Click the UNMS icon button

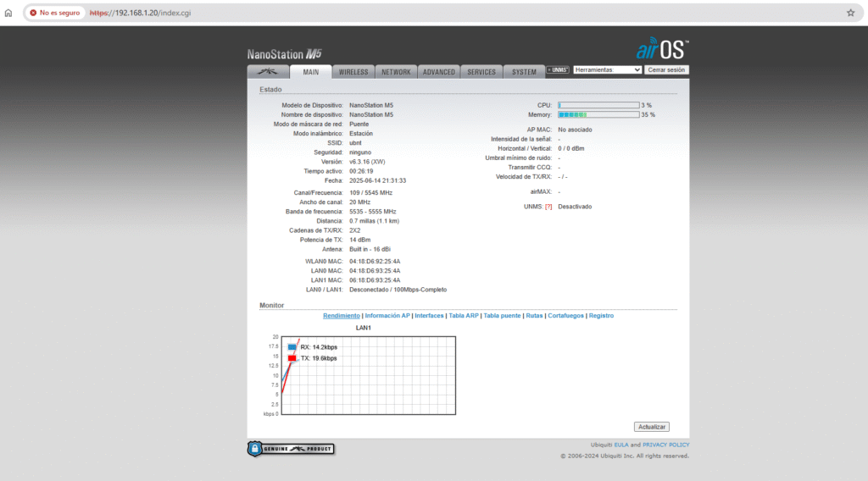558,69
